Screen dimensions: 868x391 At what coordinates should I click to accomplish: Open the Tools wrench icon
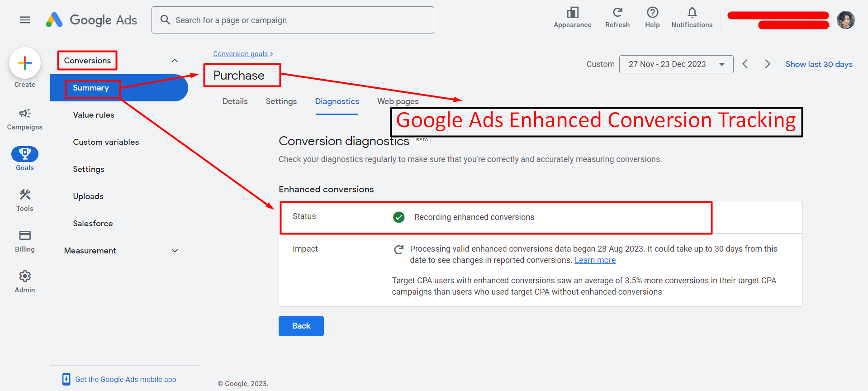(x=25, y=195)
